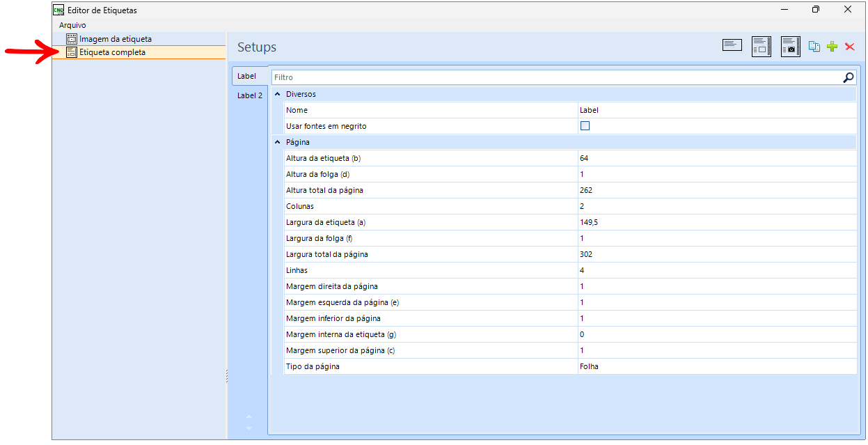The height and width of the screenshot is (445, 868).
Task: Click the Tipo da página label
Action: (x=313, y=366)
